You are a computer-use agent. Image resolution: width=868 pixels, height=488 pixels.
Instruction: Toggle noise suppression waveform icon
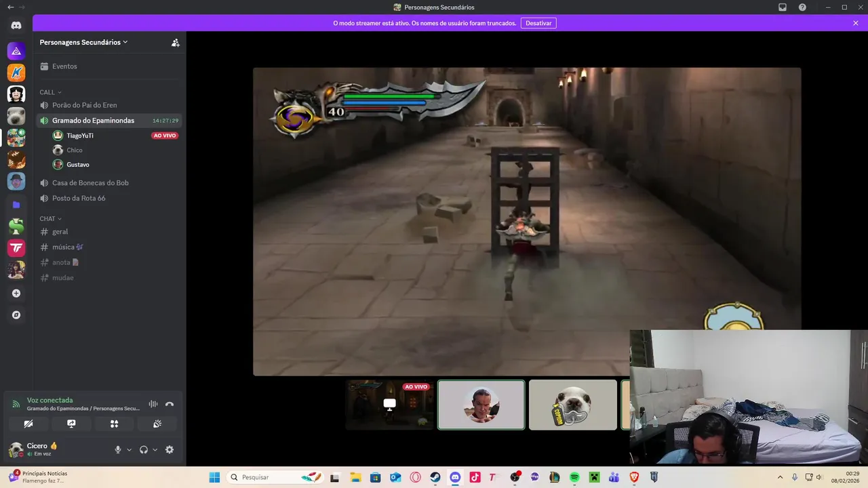point(153,404)
